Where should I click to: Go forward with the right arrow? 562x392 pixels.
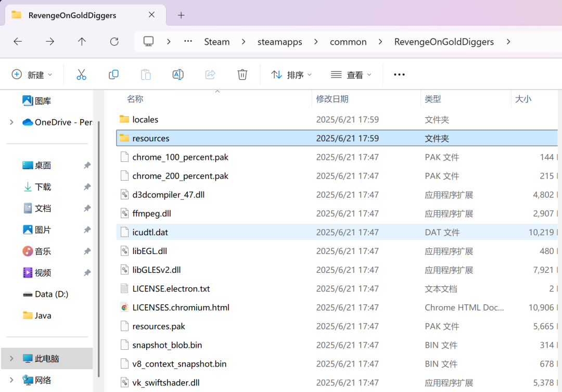[x=50, y=42]
